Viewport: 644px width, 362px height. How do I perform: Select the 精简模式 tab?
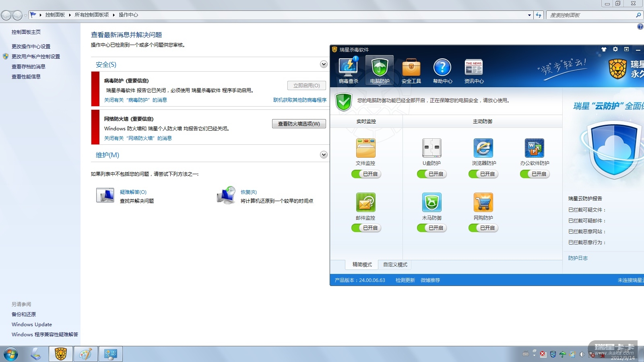click(362, 265)
